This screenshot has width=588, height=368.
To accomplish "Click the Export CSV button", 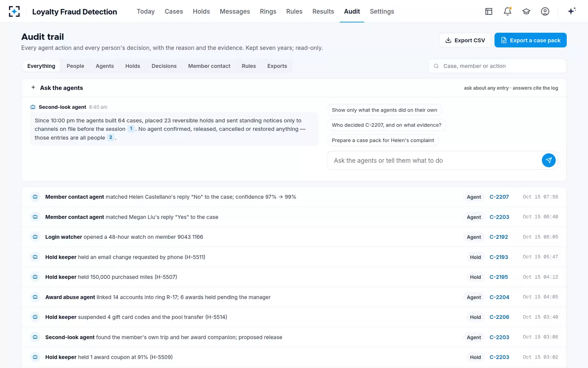I will [465, 40].
